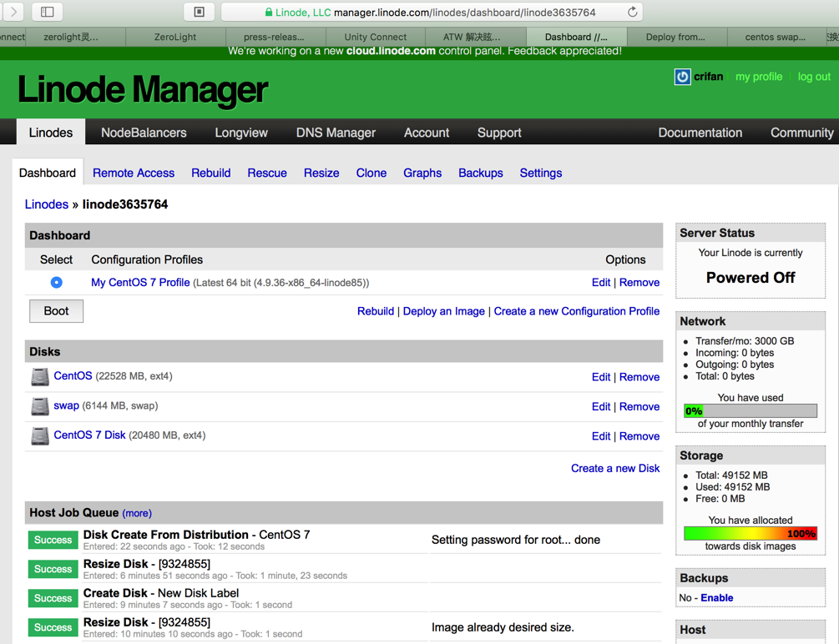Click Create Disk - New Disk Label job
This screenshot has height=644, width=839.
pos(161,593)
